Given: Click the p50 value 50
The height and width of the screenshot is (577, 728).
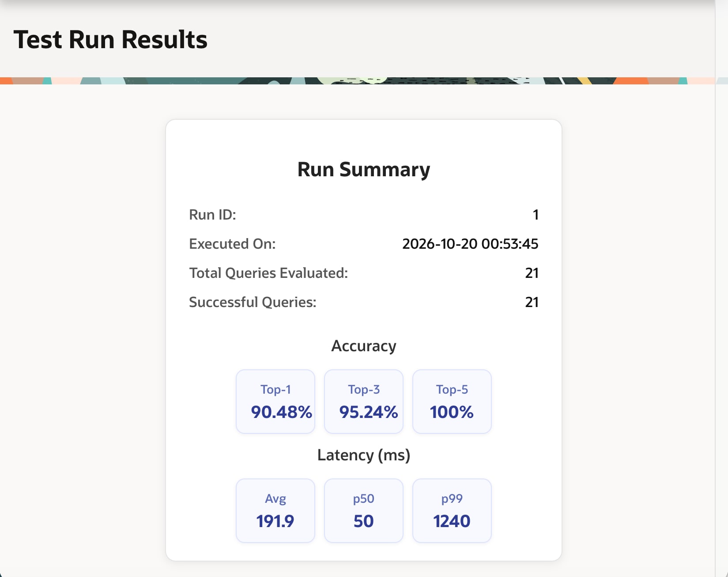Looking at the screenshot, I should (364, 521).
